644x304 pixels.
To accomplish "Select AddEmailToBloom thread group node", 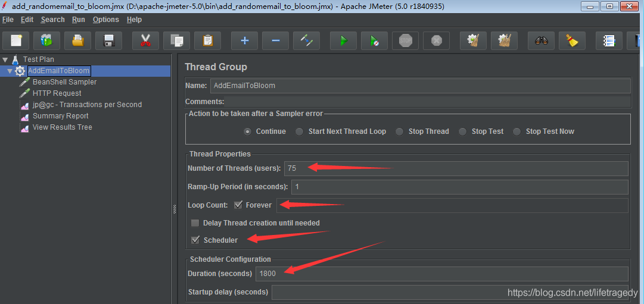I will pyautogui.click(x=59, y=71).
